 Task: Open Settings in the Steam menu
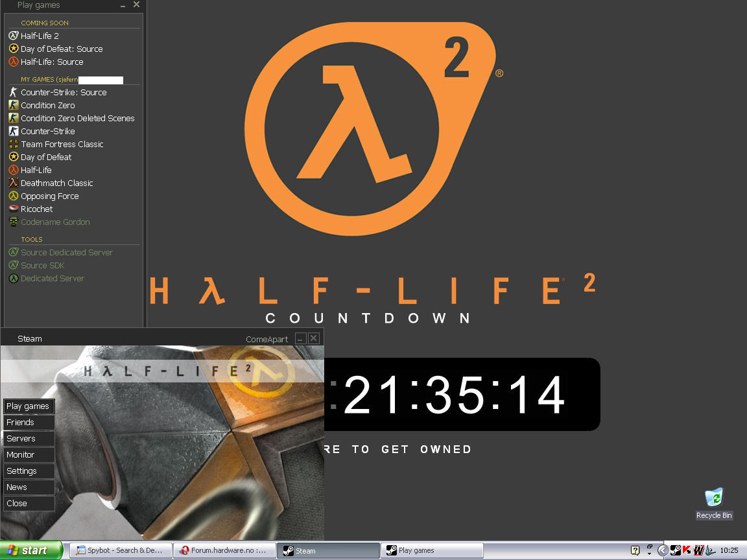pyautogui.click(x=28, y=471)
